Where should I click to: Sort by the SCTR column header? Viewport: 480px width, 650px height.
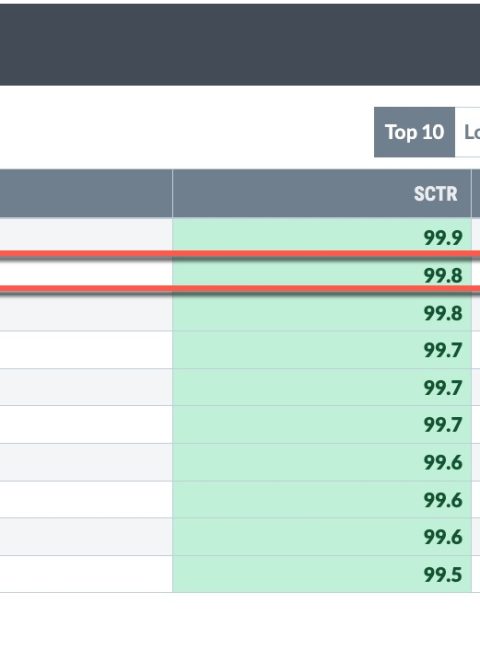coord(435,194)
